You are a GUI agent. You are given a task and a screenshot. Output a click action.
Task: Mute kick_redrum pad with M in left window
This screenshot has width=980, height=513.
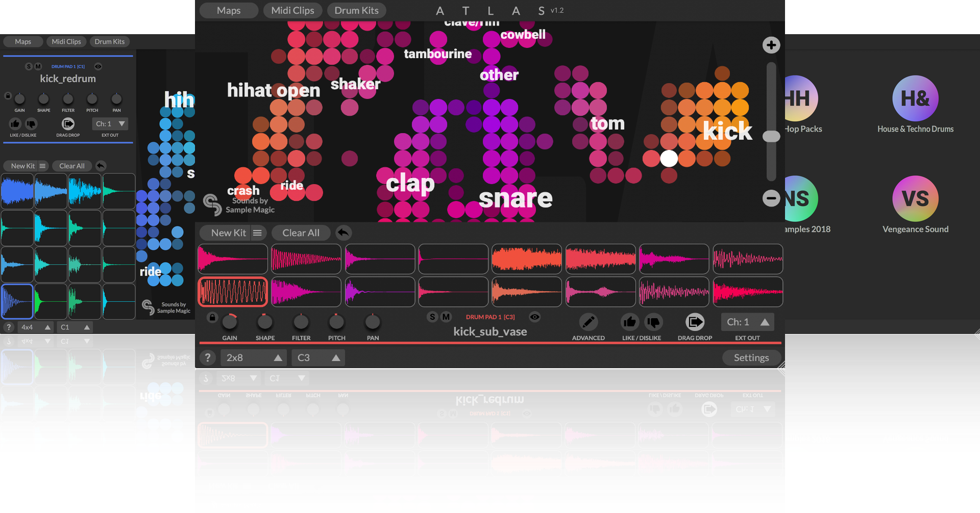pos(38,66)
